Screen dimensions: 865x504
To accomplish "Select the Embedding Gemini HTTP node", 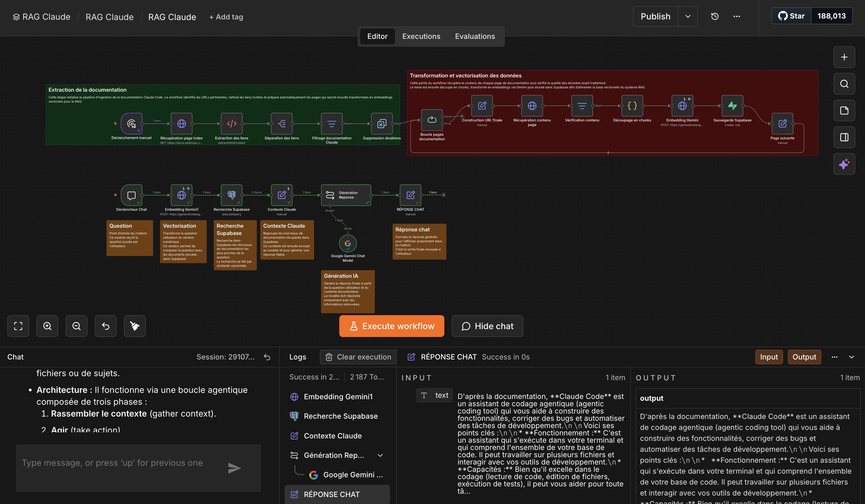I will pyautogui.click(x=682, y=106).
